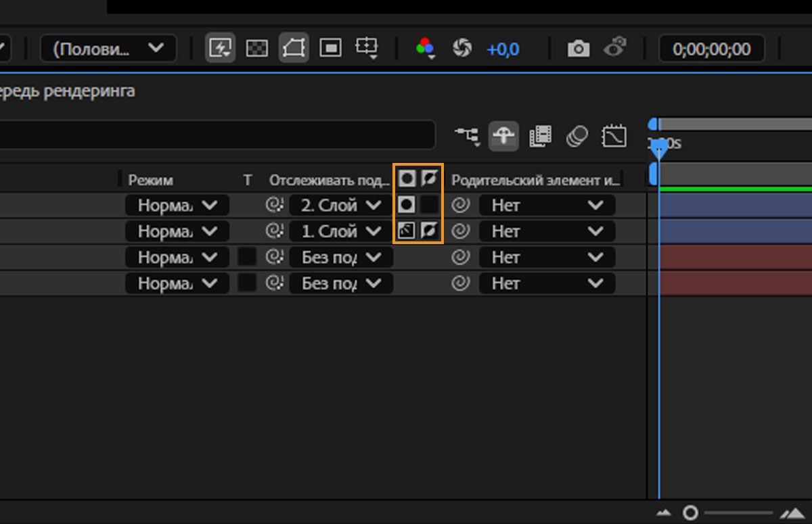Open Нет parent dropdown in 2. Слой row
The height and width of the screenshot is (524, 812).
coord(547,205)
